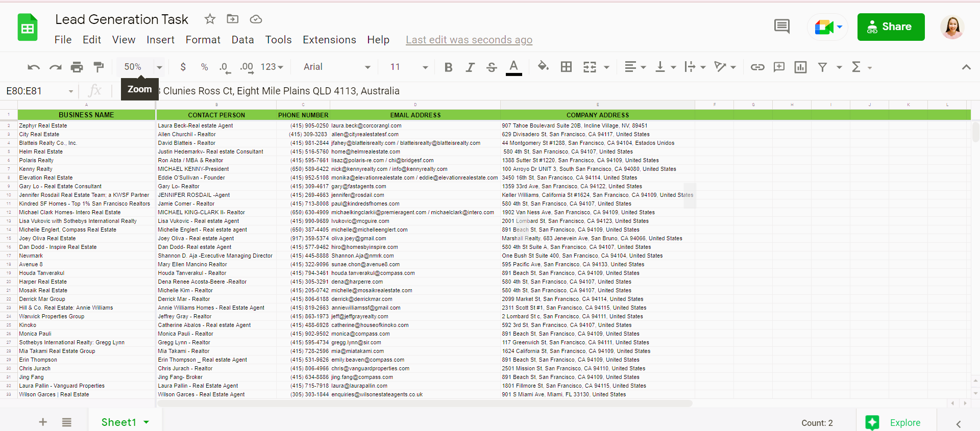Insert a link with chain icon
This screenshot has height=431, width=980.
(x=757, y=67)
